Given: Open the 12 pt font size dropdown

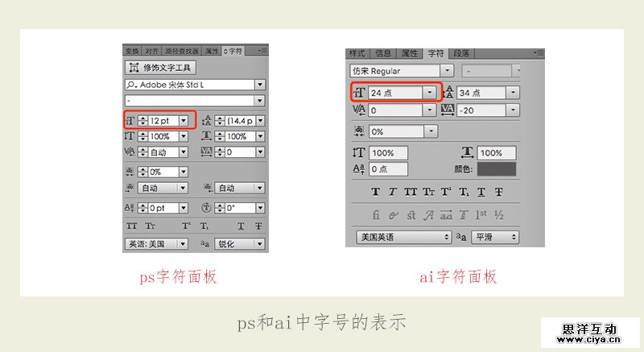Looking at the screenshot, I should pos(184,121).
